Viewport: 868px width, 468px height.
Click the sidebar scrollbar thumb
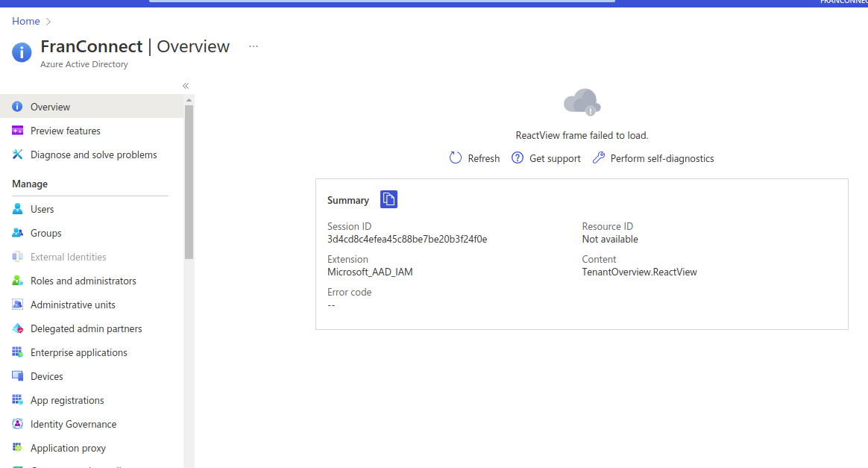pos(189,182)
